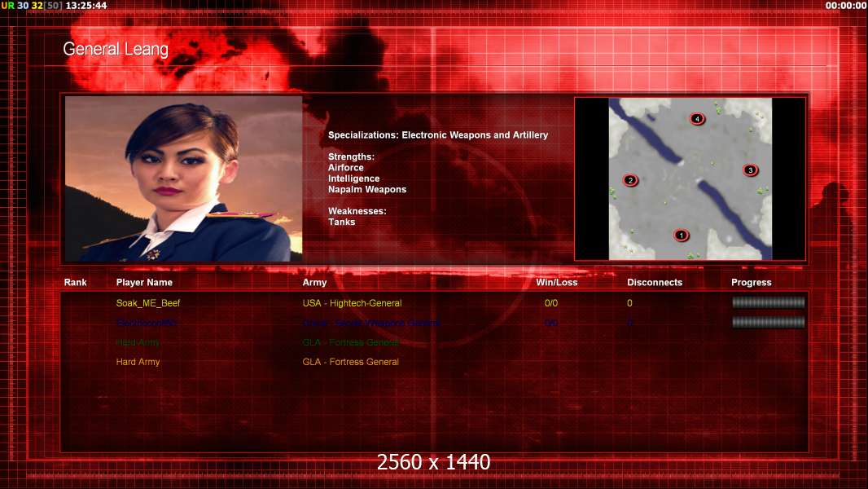This screenshot has height=489, width=868.
Task: Click the General Leang title
Action: click(116, 49)
